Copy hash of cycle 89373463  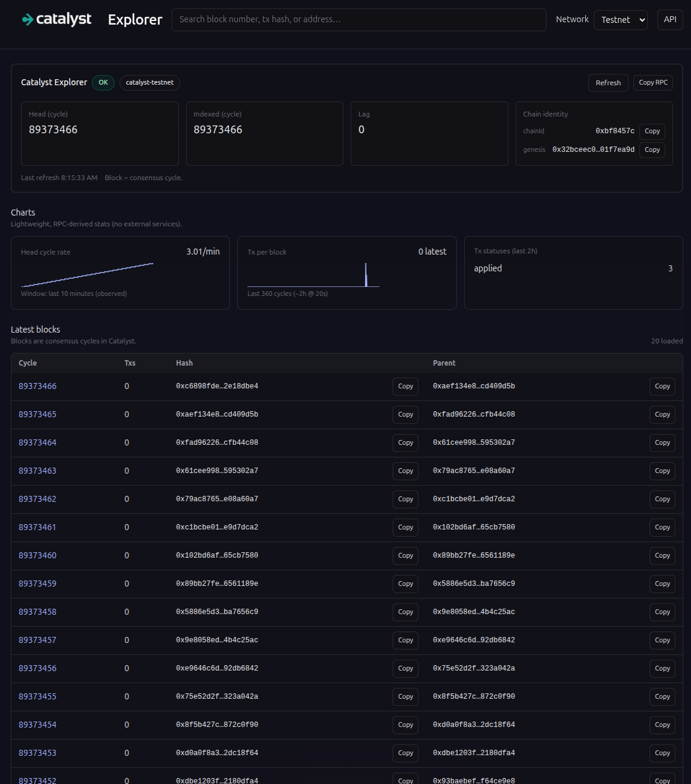[405, 471]
